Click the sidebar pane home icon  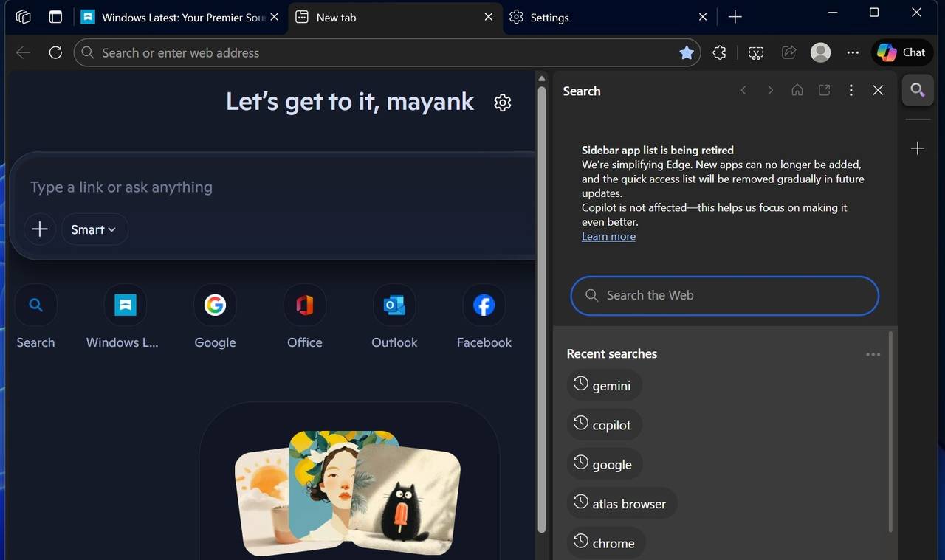[797, 90]
